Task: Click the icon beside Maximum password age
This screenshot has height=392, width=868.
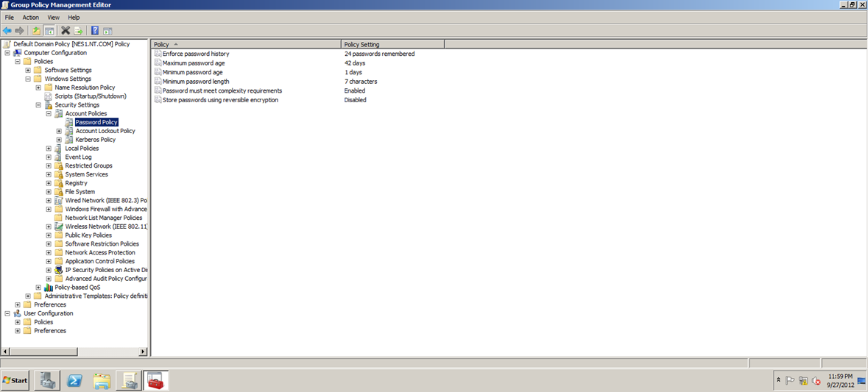Action: pyautogui.click(x=158, y=63)
